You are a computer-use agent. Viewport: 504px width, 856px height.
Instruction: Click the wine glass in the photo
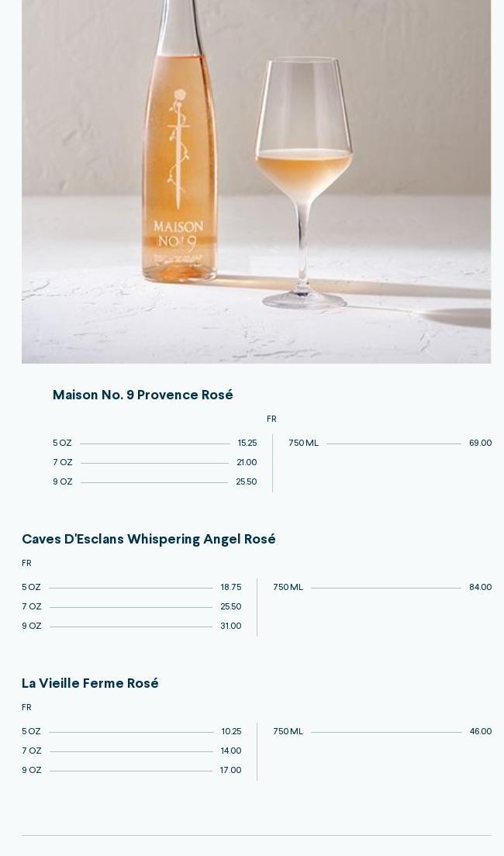[304, 183]
